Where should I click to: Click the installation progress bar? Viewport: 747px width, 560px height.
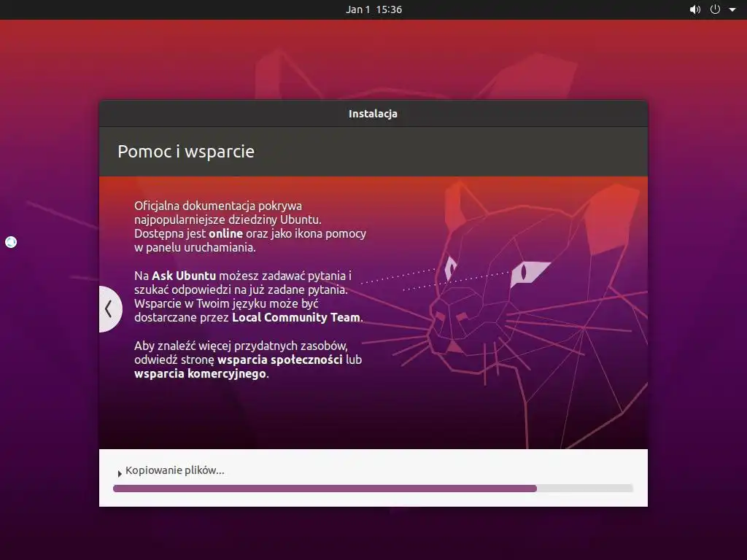click(x=373, y=488)
